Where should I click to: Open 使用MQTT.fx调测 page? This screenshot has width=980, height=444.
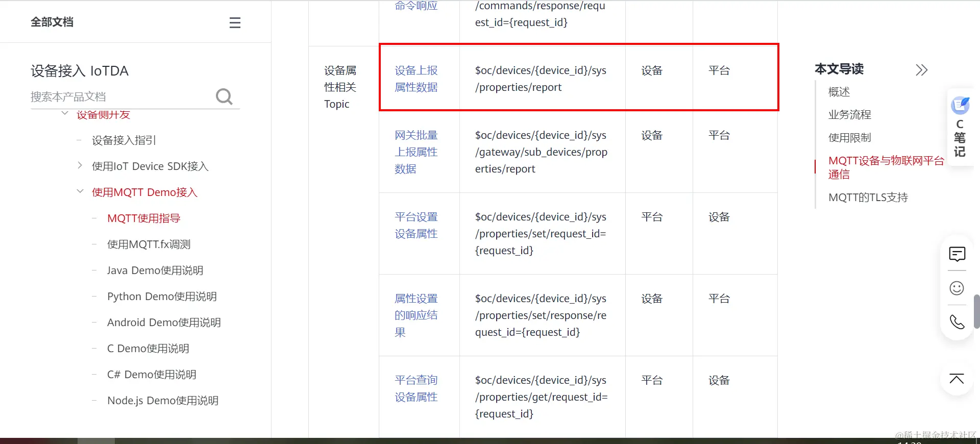(x=149, y=244)
